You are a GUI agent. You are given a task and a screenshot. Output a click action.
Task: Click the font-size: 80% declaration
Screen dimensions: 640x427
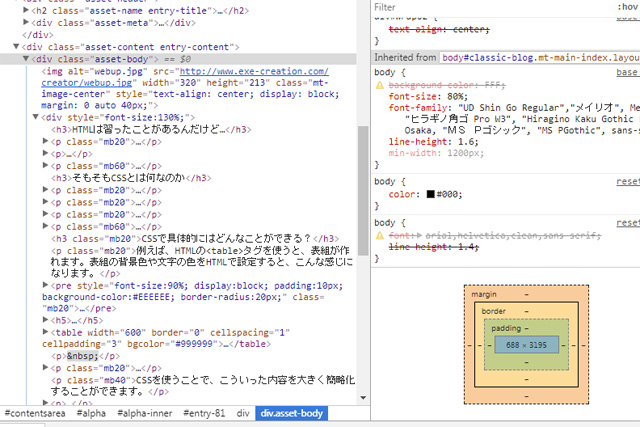(x=428, y=96)
